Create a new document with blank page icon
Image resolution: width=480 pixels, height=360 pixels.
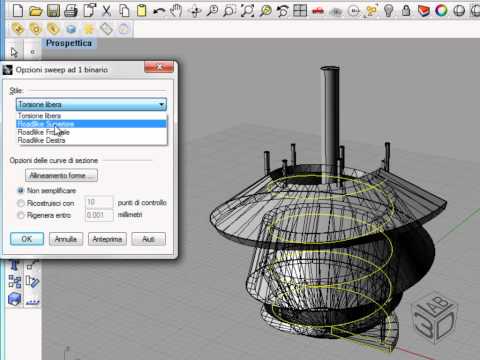point(18,10)
